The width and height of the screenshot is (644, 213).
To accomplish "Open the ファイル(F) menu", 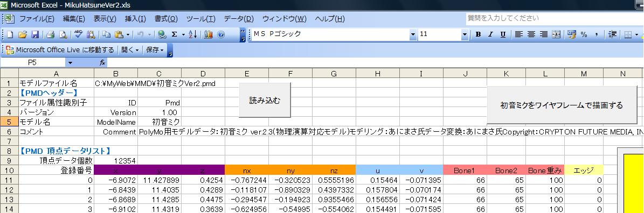I will coord(37,19).
